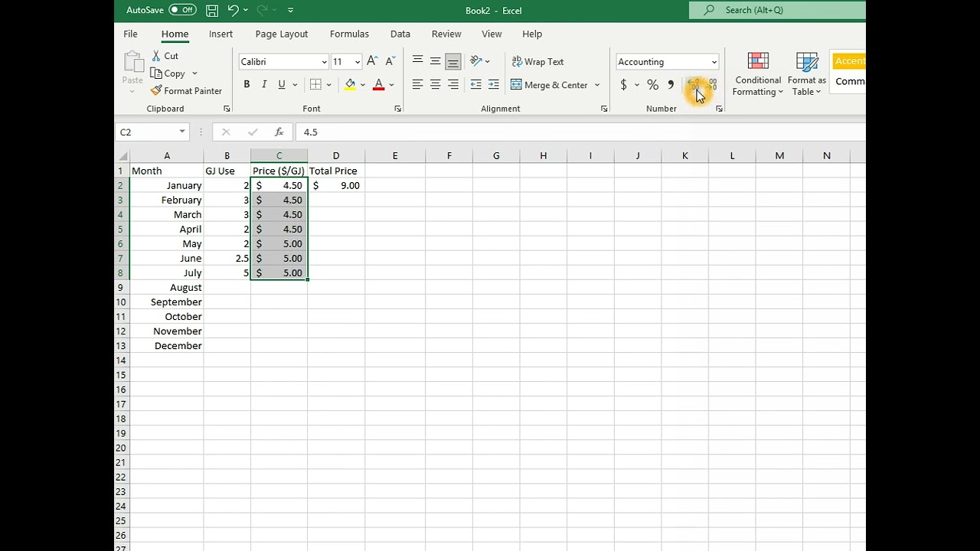Image resolution: width=980 pixels, height=551 pixels.
Task: Open the File menu tab
Action: pos(130,34)
